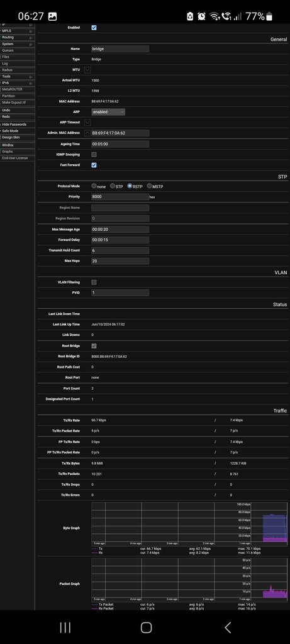
Task: Enable VLAN Filtering checkbox
Action: 94,282
